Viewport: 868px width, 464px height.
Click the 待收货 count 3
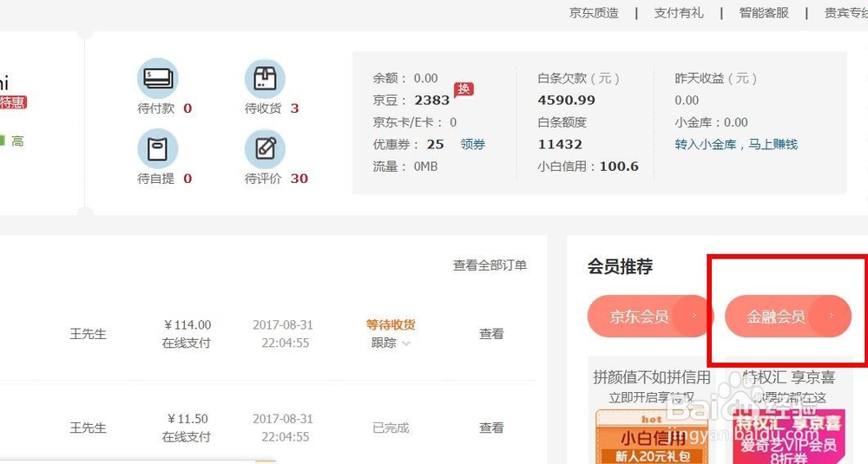(x=294, y=108)
